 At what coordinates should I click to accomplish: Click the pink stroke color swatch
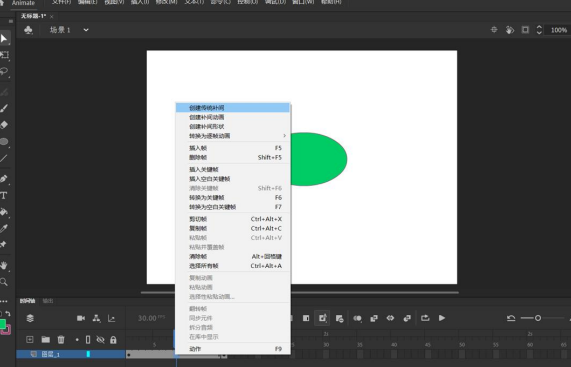point(7,330)
